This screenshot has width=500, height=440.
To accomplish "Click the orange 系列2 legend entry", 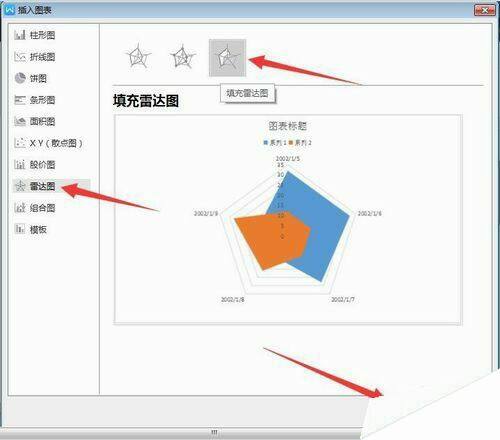I will pos(300,143).
